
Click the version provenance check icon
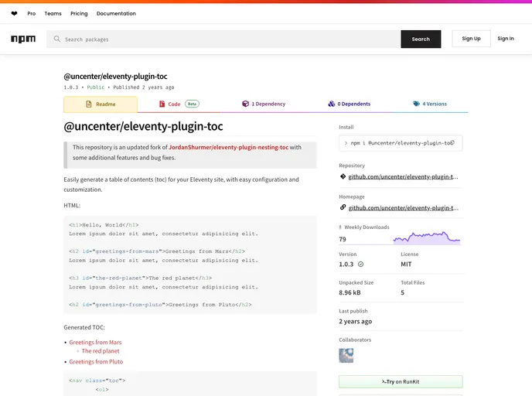tap(360, 264)
